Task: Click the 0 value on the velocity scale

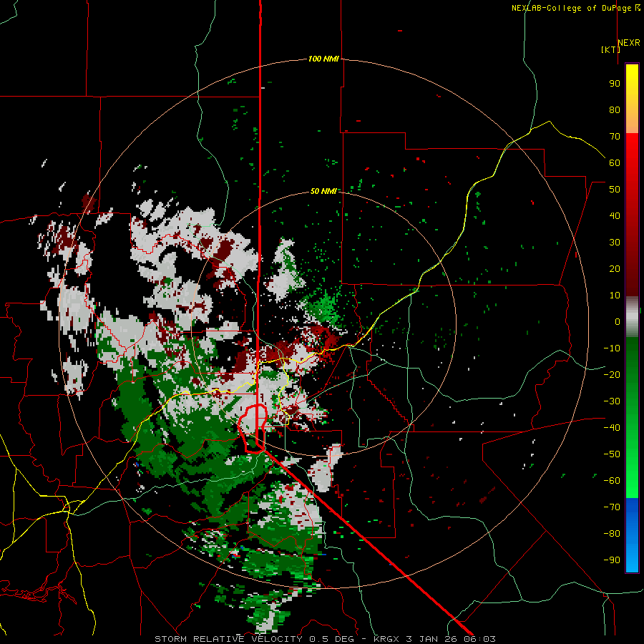Action: tap(618, 322)
